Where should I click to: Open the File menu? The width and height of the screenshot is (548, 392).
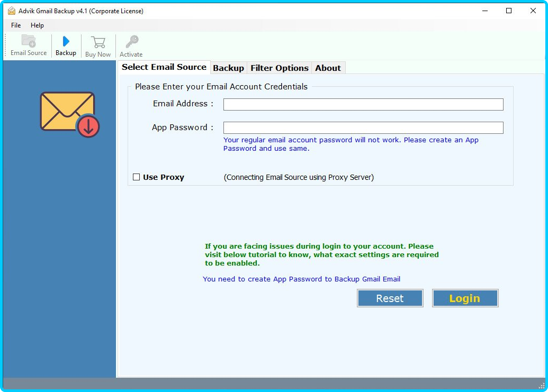point(16,25)
